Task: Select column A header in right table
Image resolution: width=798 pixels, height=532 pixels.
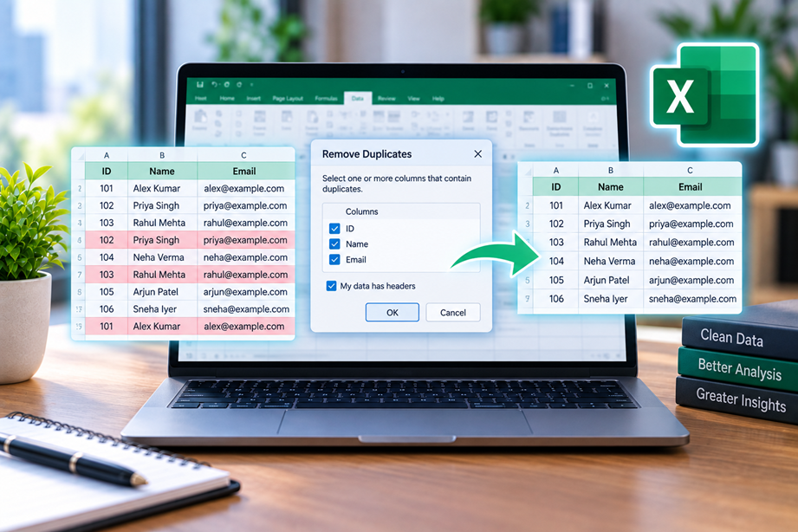Action: click(555, 171)
